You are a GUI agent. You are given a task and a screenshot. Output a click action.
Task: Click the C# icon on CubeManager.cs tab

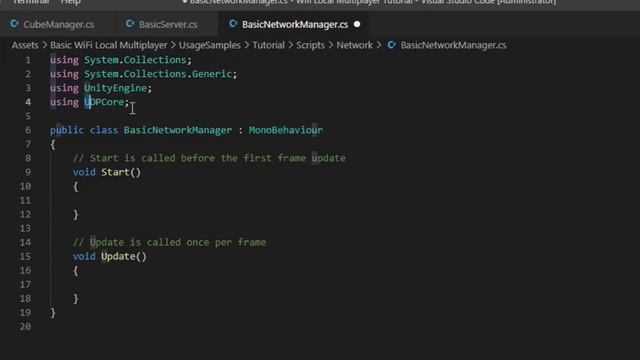pyautogui.click(x=14, y=24)
